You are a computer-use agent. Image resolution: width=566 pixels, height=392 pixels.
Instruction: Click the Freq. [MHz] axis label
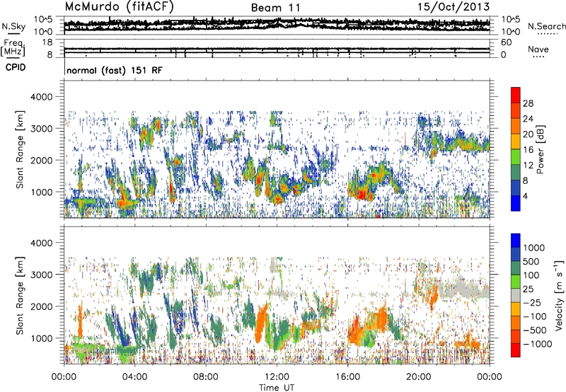pos(13,47)
